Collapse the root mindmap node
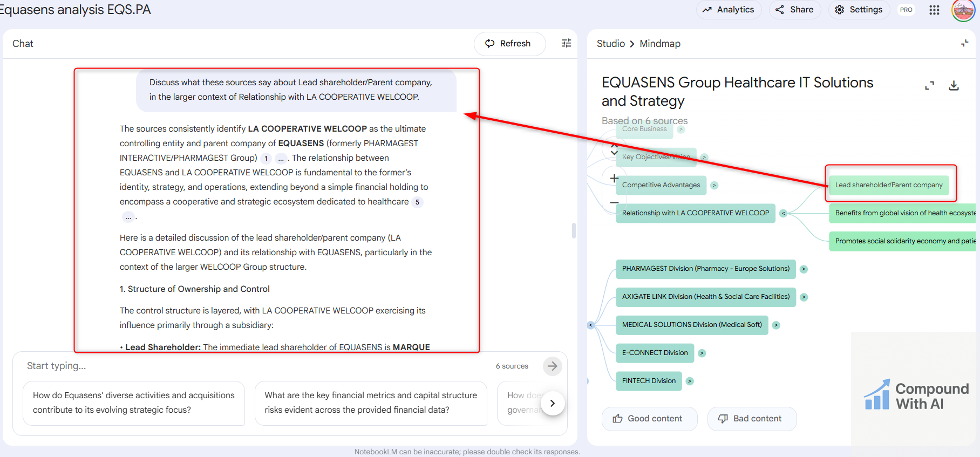Image resolution: width=980 pixels, height=457 pixels. coord(591,325)
